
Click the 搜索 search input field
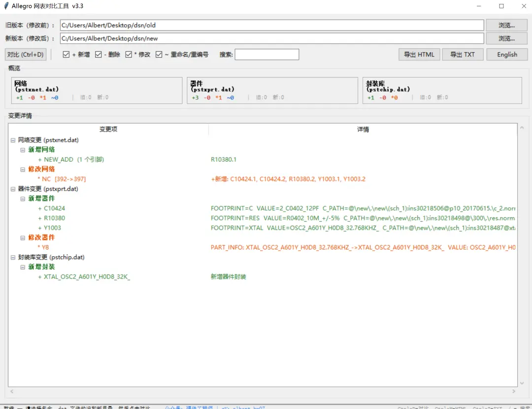pos(266,54)
